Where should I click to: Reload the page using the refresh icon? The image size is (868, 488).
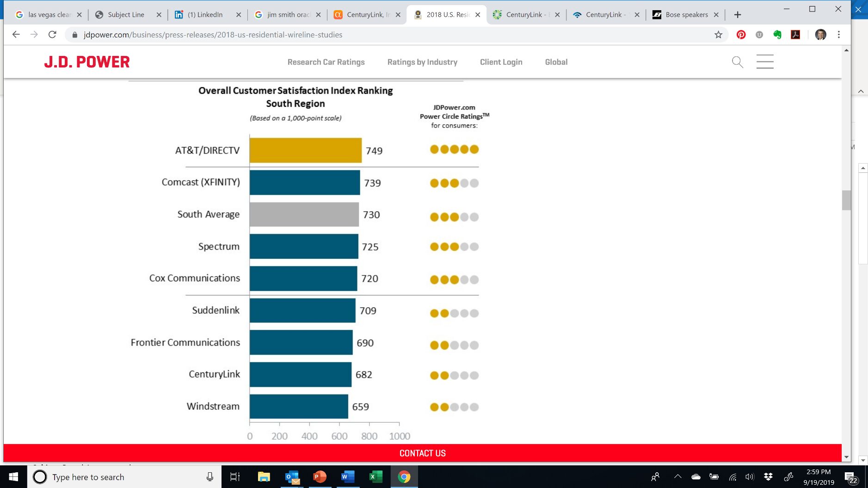[x=52, y=35]
